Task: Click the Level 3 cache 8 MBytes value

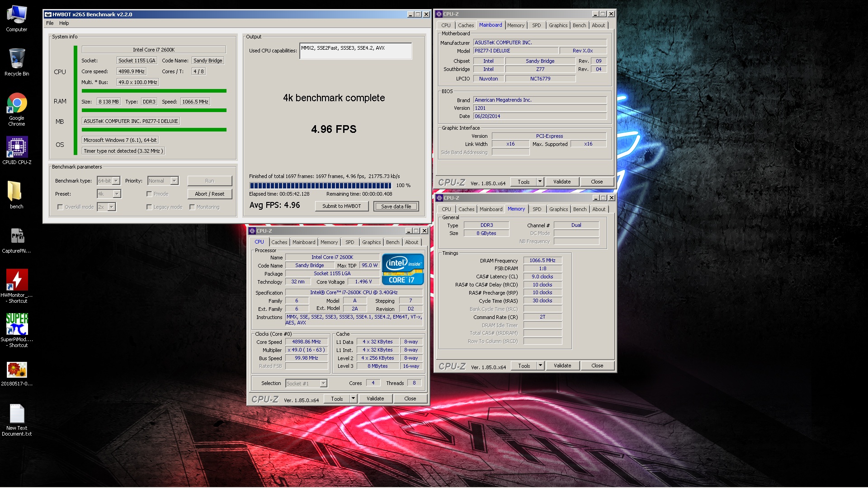Action: pyautogui.click(x=377, y=366)
